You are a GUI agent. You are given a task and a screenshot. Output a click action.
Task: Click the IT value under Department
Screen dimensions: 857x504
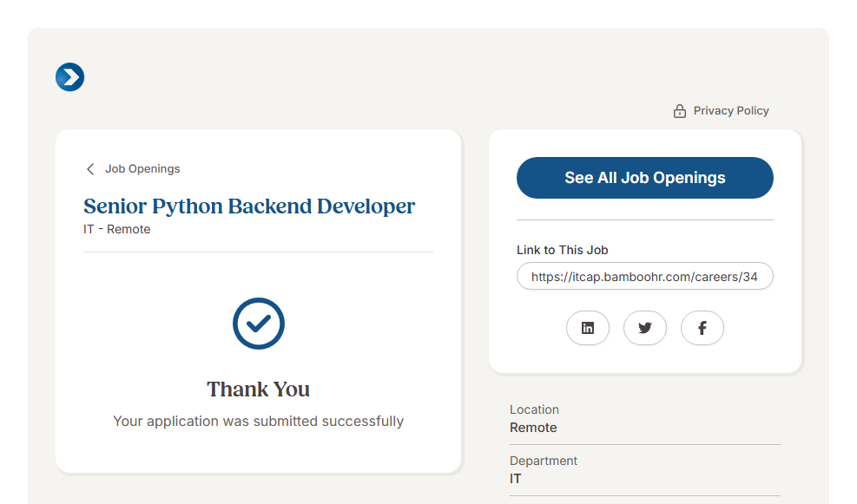click(x=516, y=479)
